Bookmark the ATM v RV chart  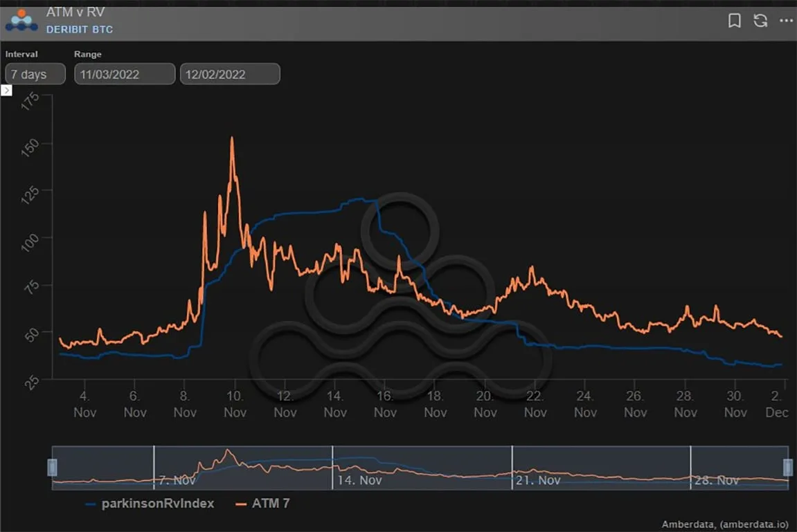734,21
